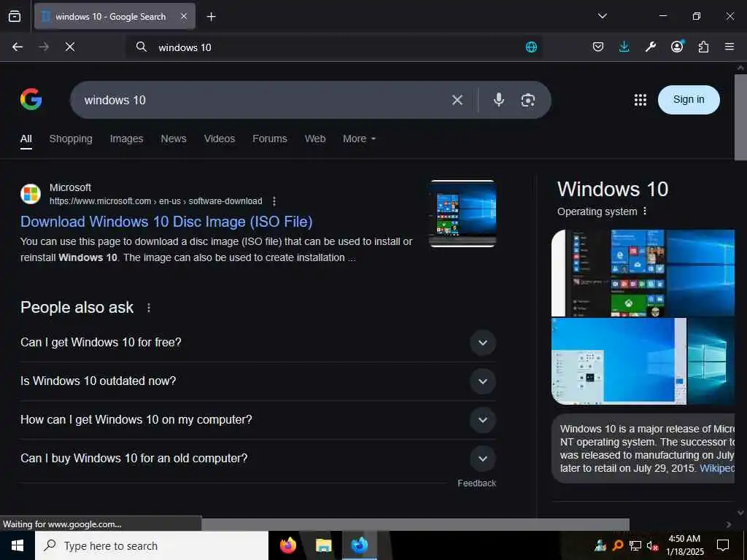The width and height of the screenshot is (747, 560).
Task: Switch to the News tab
Action: pyautogui.click(x=174, y=139)
